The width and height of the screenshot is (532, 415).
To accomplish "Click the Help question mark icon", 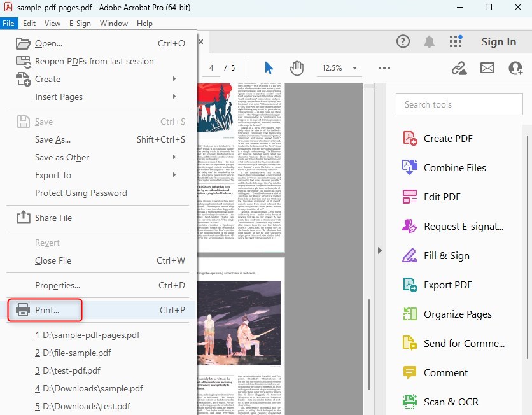I will coord(403,41).
